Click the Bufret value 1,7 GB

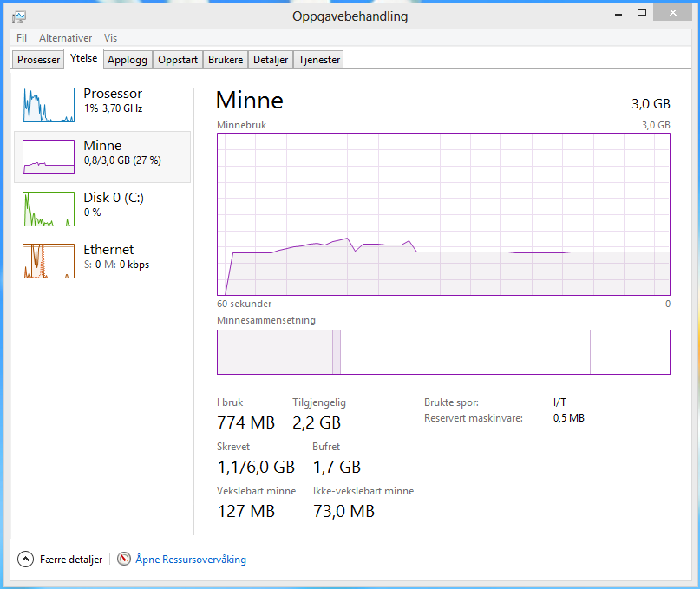337,467
